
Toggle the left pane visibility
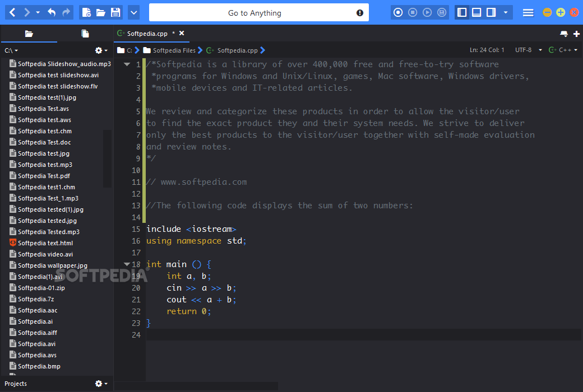462,13
